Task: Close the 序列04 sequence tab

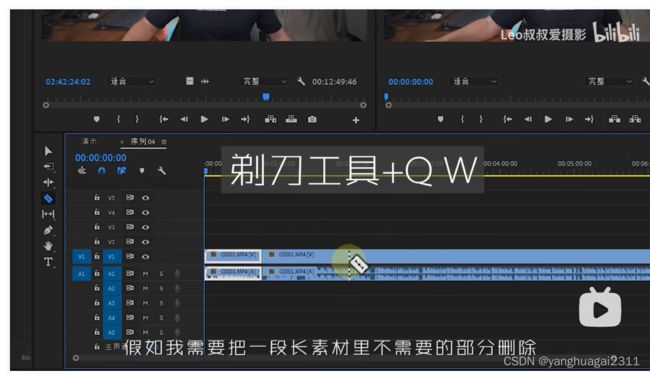Action: click(122, 142)
